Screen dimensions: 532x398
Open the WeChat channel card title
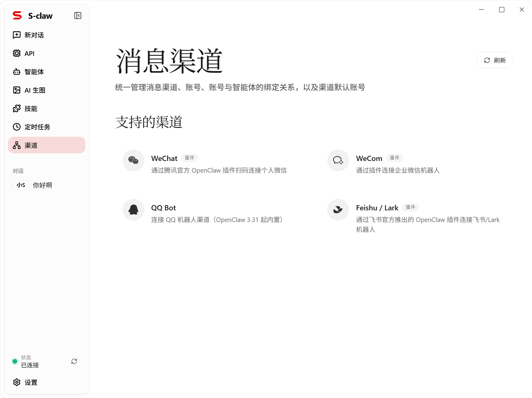[x=164, y=159]
